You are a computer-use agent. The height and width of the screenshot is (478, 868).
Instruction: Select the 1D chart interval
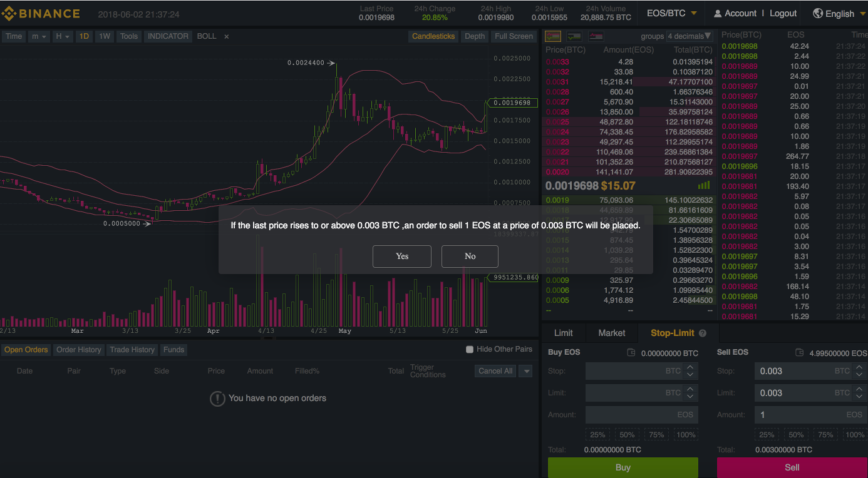(x=84, y=36)
